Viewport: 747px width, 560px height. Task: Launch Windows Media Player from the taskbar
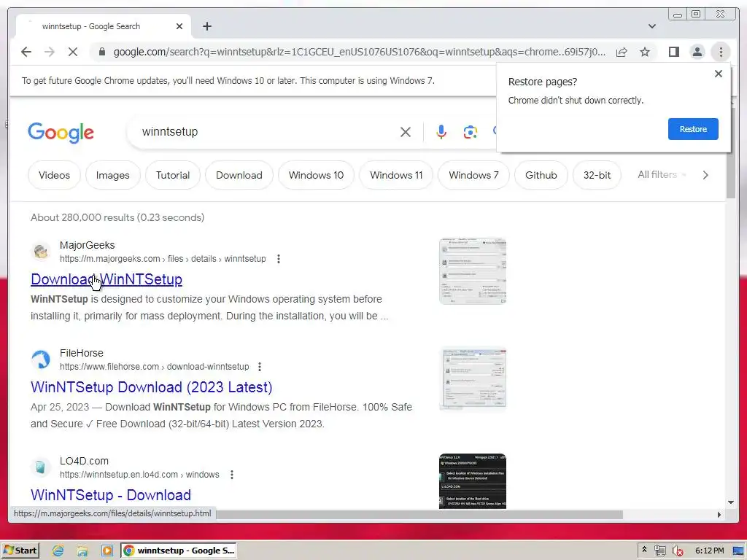point(107,551)
